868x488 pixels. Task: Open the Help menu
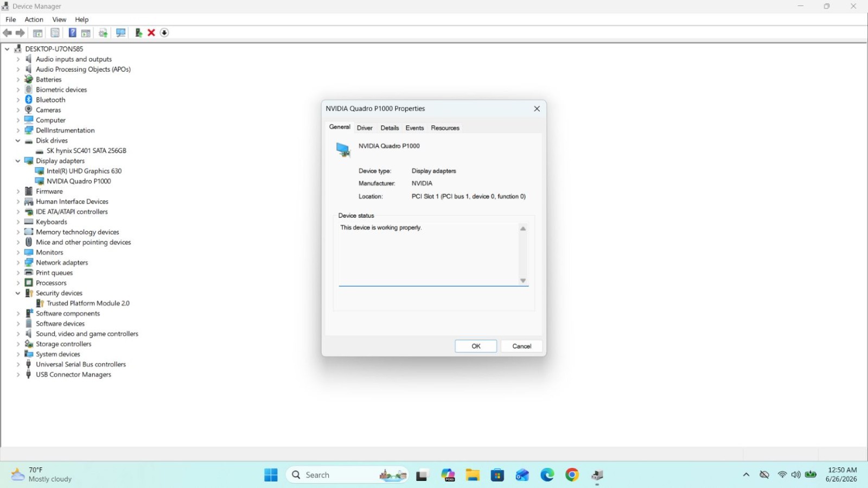click(x=81, y=20)
